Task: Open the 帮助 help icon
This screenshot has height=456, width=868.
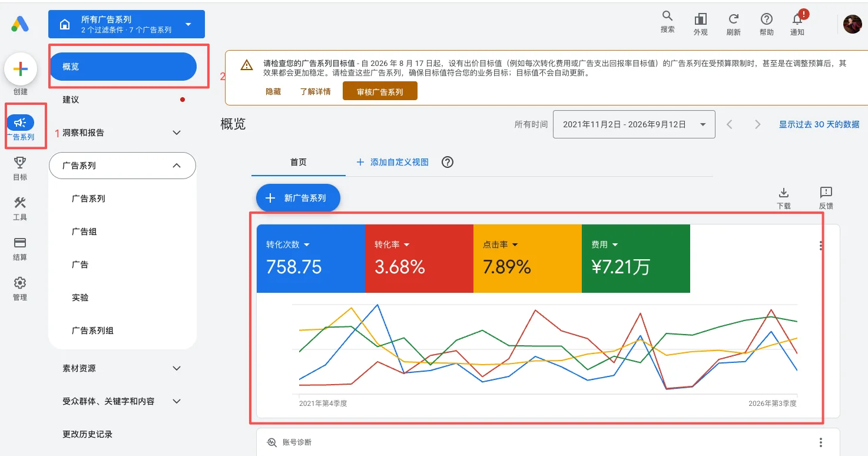Action: (766, 19)
